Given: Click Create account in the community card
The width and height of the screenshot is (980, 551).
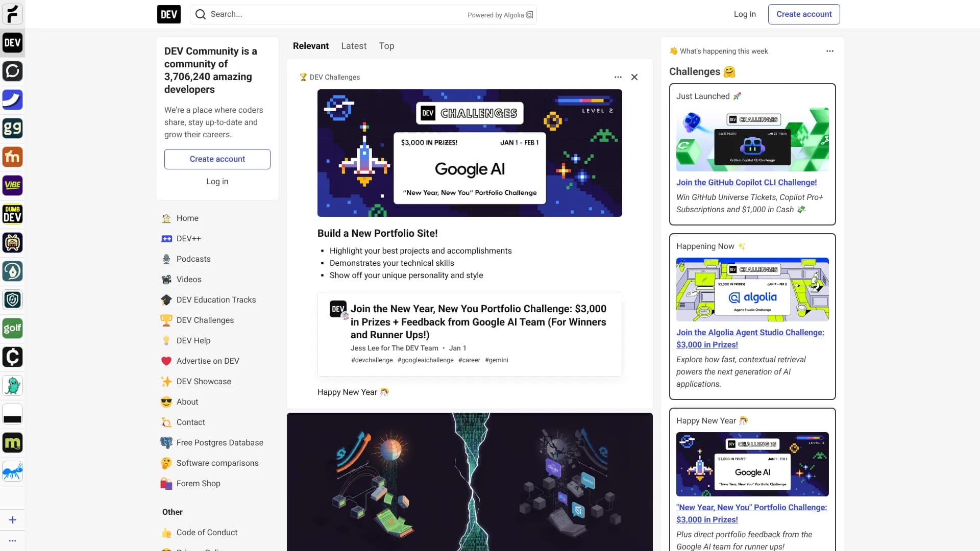Looking at the screenshot, I should click(217, 159).
